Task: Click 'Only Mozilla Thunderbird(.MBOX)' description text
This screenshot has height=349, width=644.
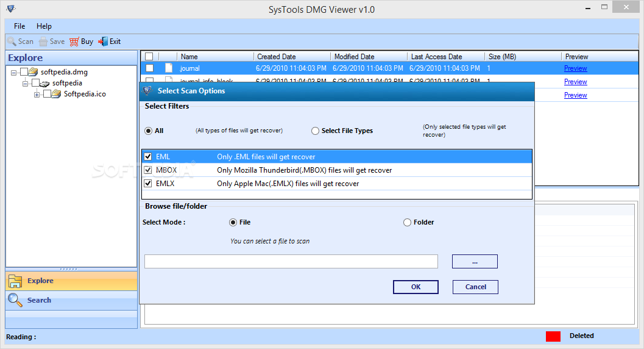Action: click(305, 170)
